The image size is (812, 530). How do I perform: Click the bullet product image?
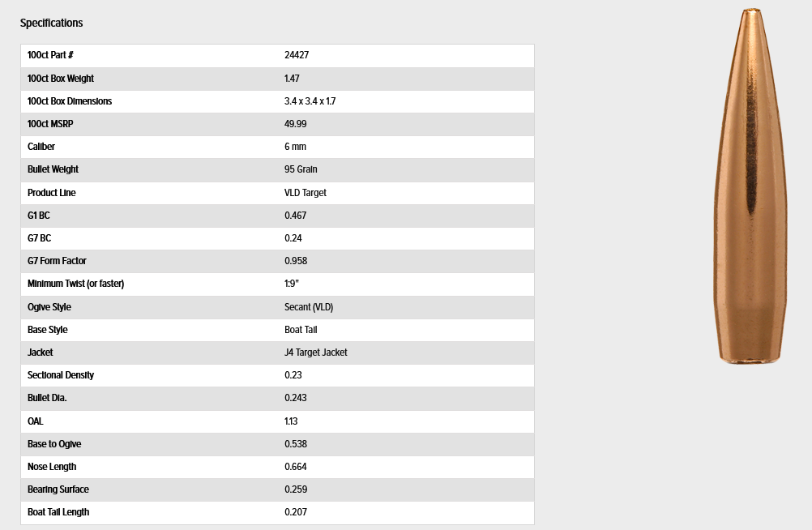point(750,186)
